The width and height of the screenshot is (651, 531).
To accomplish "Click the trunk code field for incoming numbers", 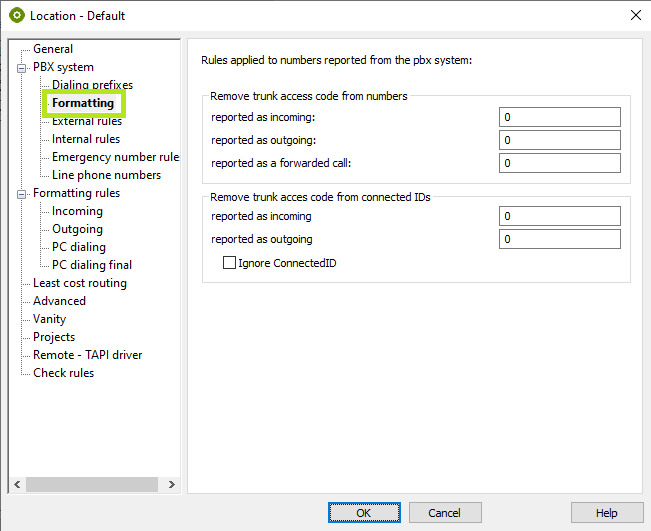I will point(559,117).
